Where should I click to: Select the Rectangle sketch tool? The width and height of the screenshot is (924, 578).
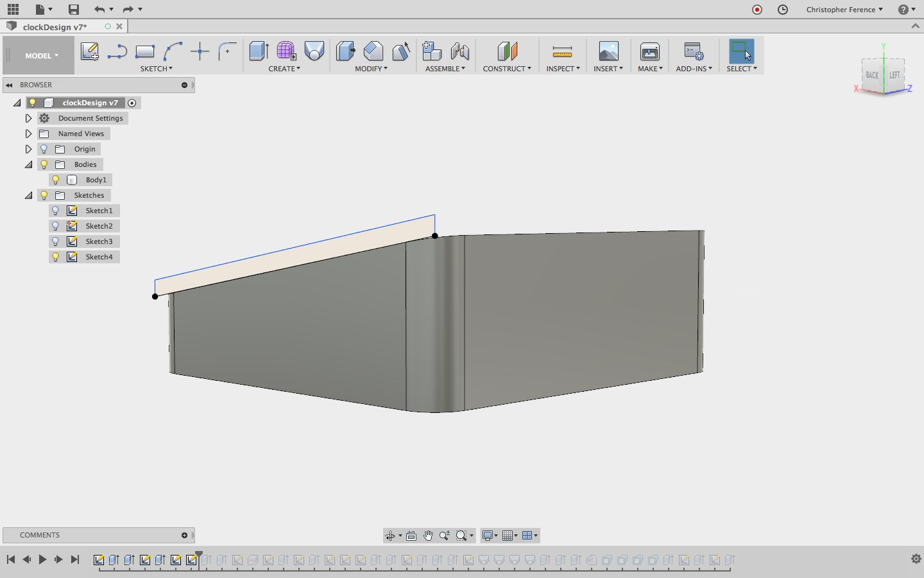coord(145,51)
